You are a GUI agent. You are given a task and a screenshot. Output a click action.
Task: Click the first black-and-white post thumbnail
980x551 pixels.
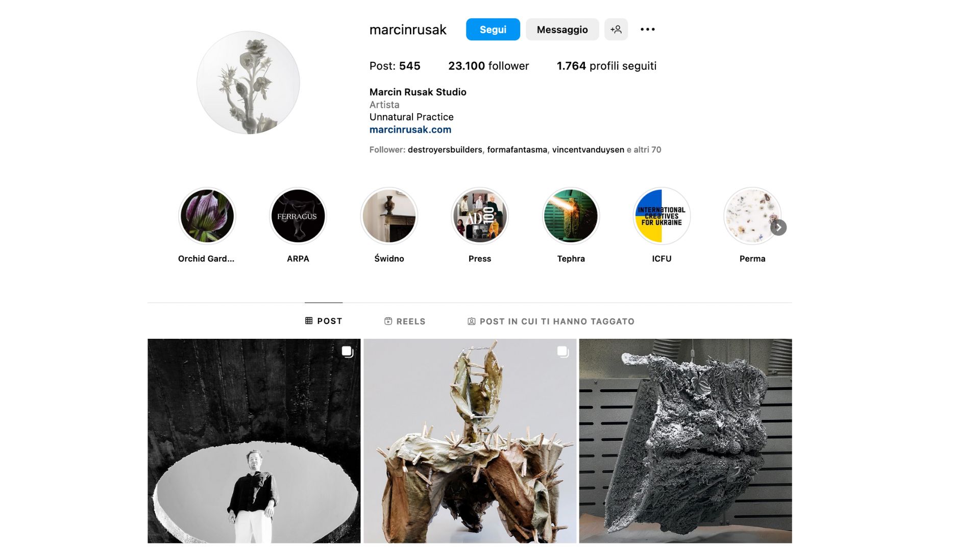(x=254, y=441)
